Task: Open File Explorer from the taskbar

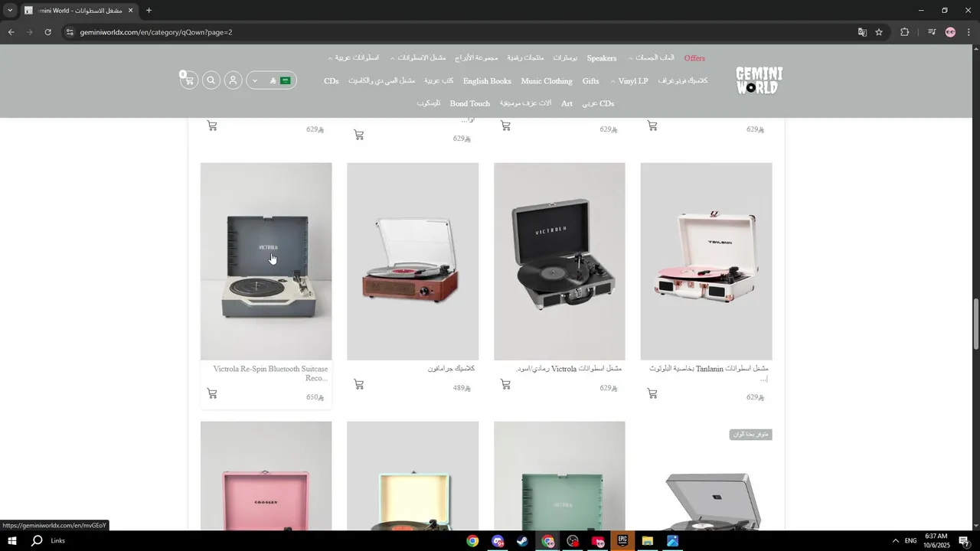Action: click(648, 541)
